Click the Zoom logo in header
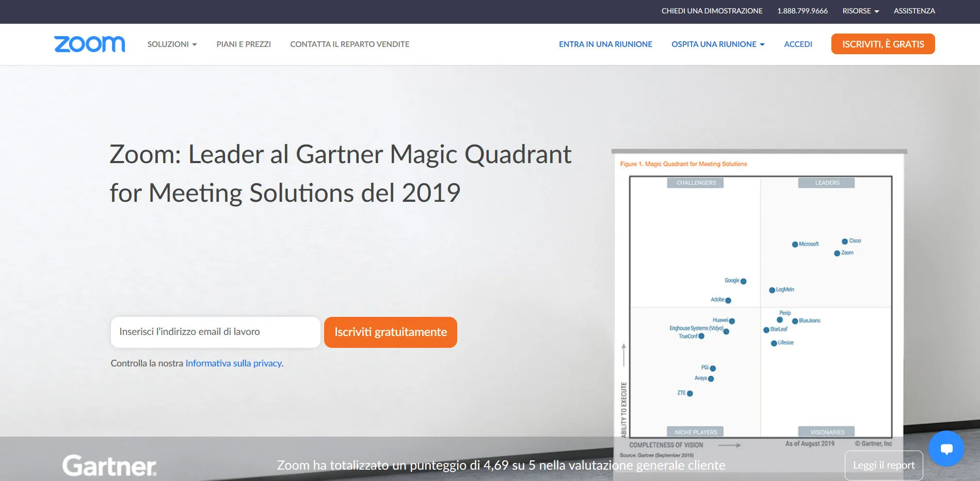Image resolution: width=980 pixels, height=481 pixels. coord(89,44)
